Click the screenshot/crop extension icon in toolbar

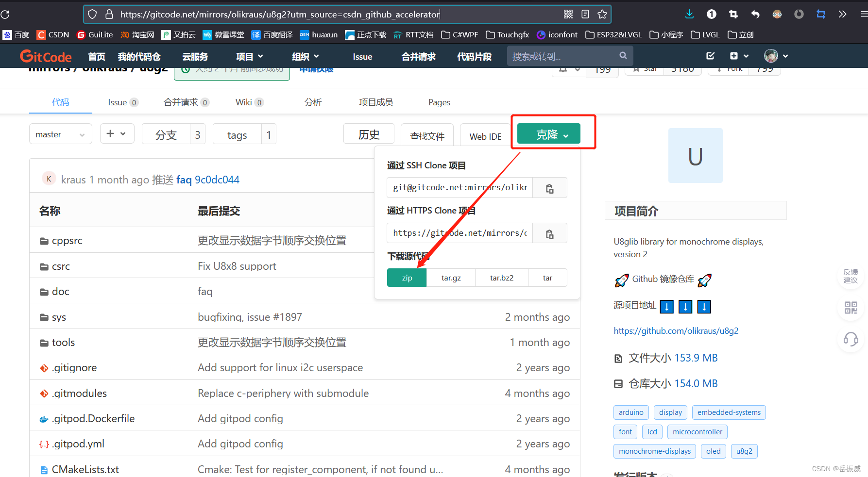[x=733, y=14]
